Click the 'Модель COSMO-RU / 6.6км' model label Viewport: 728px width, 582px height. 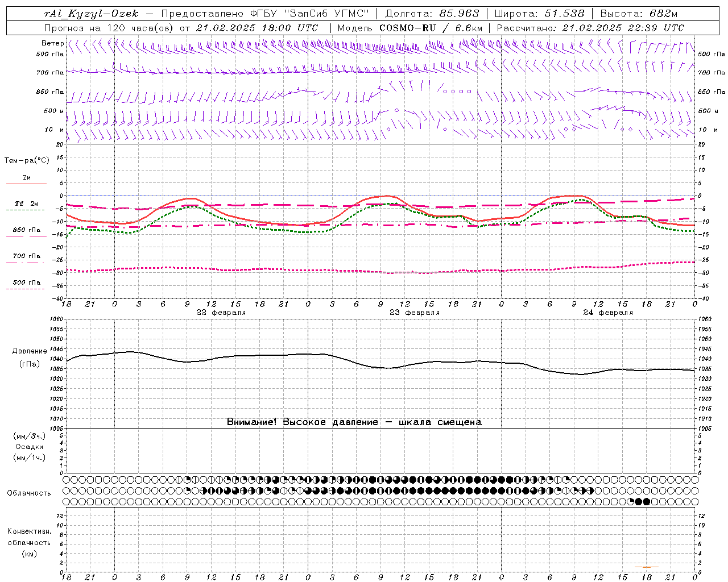409,28
